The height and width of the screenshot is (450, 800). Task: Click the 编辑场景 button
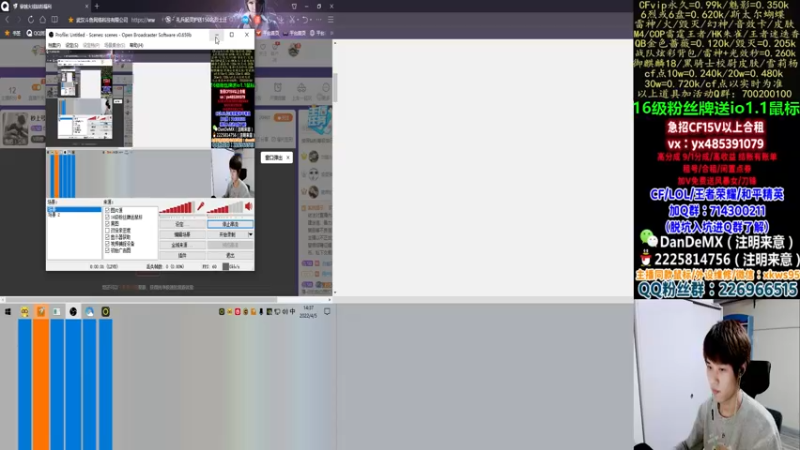183,235
